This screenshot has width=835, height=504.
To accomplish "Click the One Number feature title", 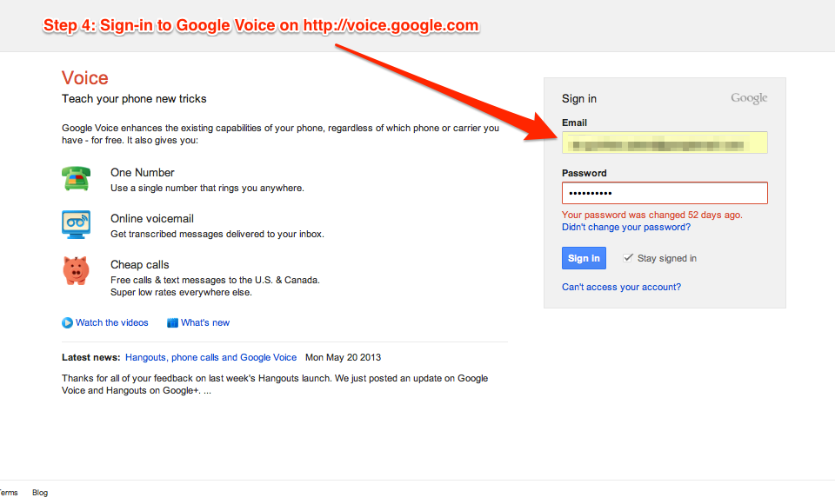I will click(143, 173).
